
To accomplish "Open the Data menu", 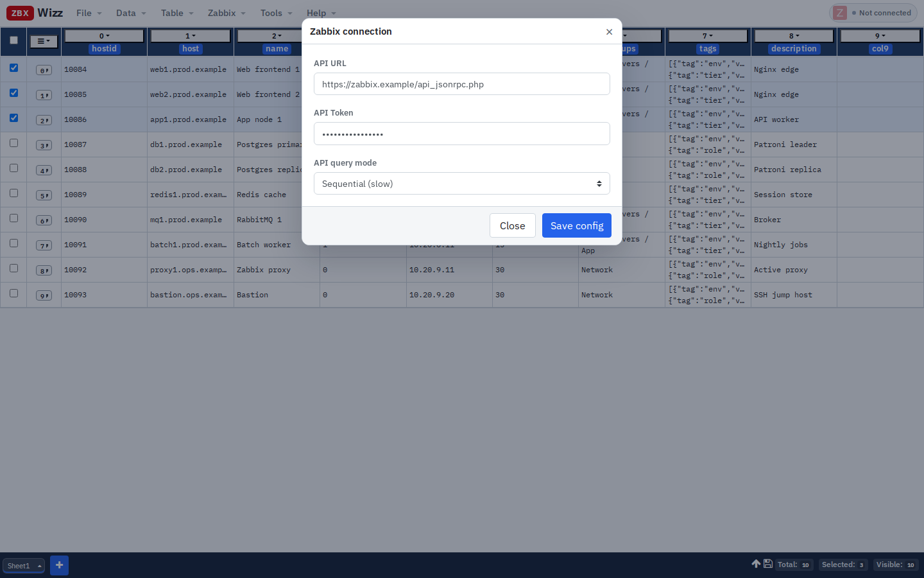I will click(131, 13).
